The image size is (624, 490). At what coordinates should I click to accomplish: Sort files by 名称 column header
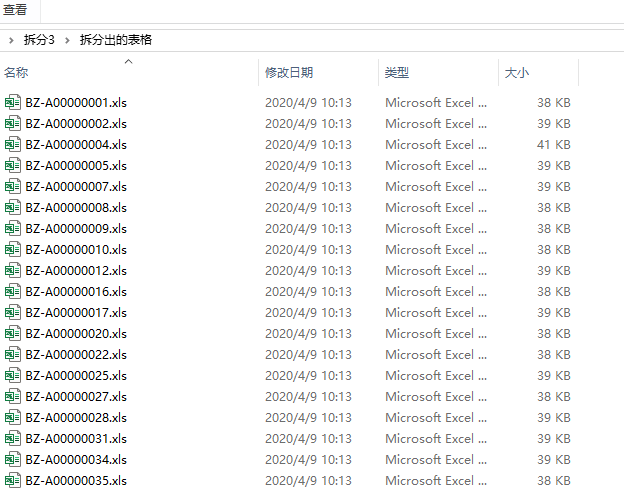pos(17,73)
